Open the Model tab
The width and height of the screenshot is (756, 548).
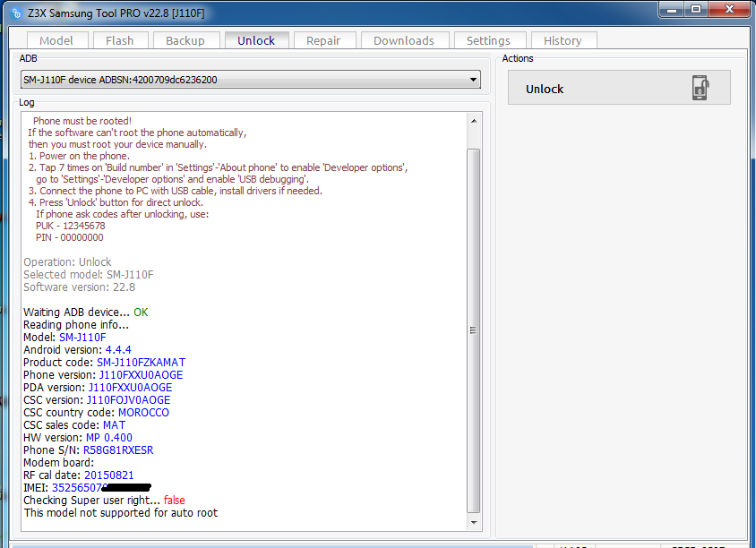click(57, 40)
